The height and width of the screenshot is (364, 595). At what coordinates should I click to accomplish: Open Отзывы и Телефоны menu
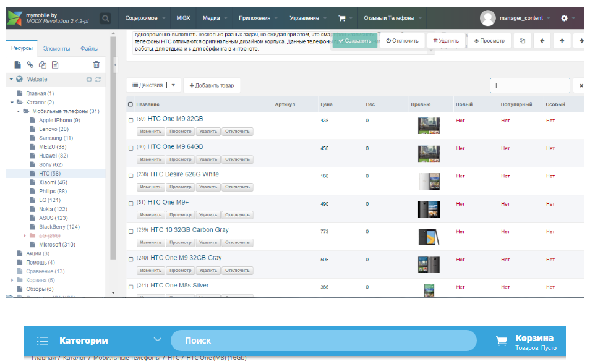(389, 18)
